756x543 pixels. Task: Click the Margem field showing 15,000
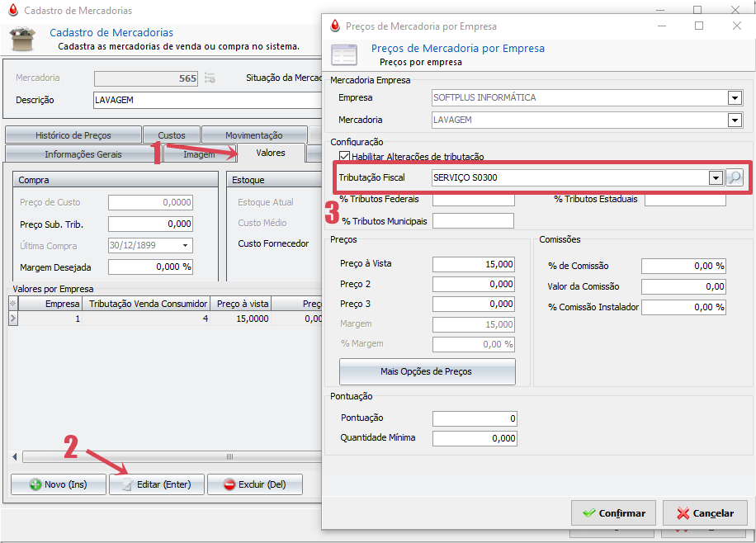(474, 325)
